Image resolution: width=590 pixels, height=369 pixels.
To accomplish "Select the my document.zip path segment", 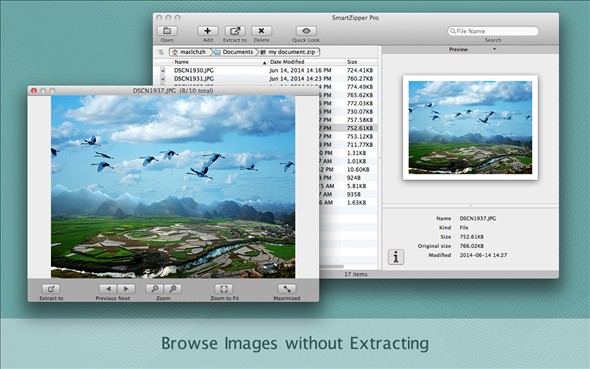I will click(x=289, y=52).
